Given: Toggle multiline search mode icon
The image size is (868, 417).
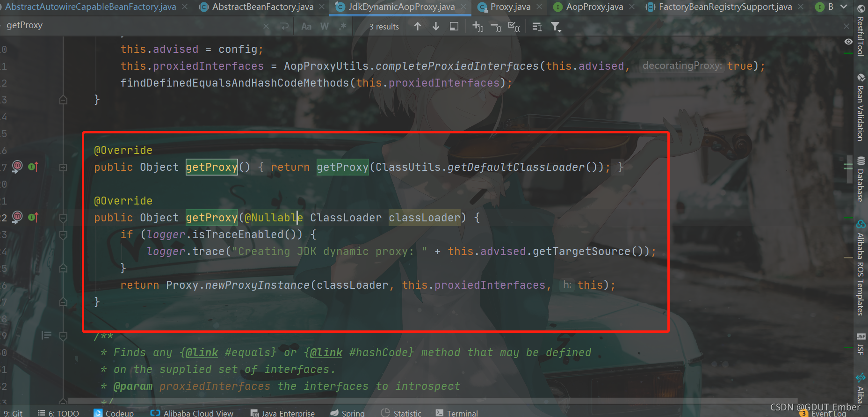Looking at the screenshot, I should pos(537,27).
